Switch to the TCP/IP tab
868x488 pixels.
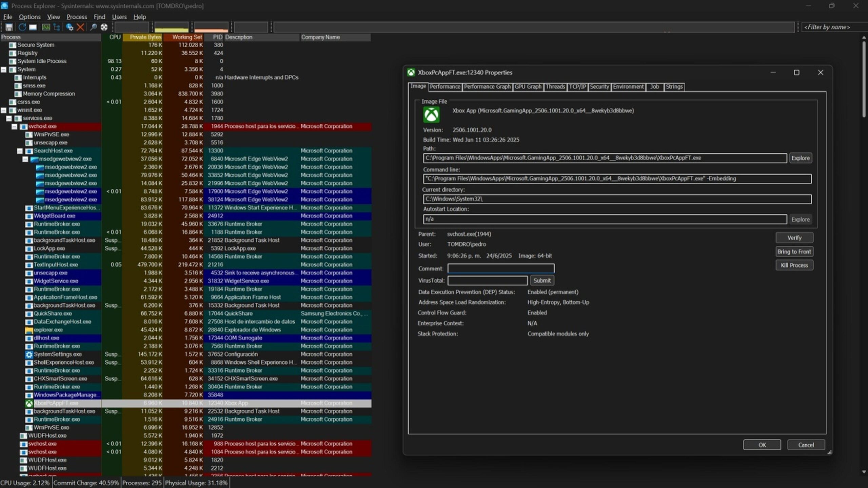click(577, 87)
